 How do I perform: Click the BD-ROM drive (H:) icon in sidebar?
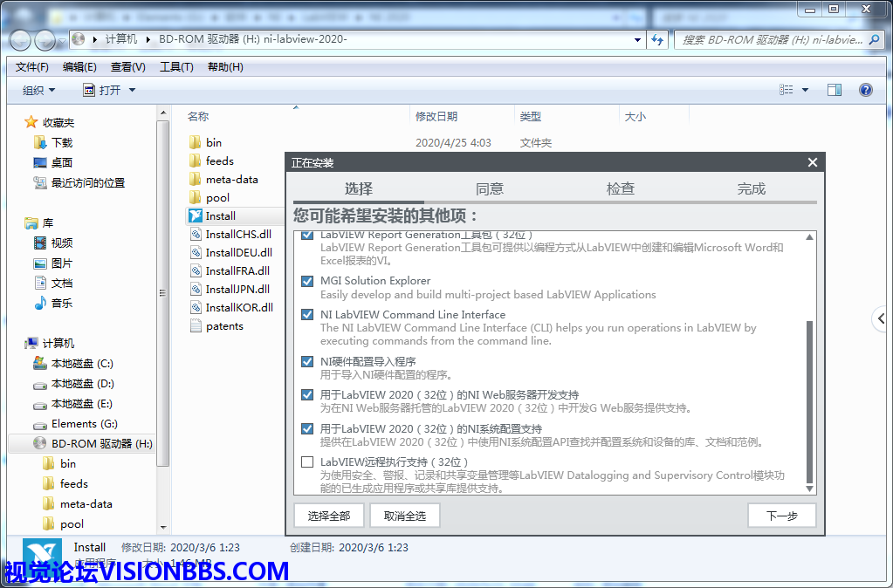point(39,443)
